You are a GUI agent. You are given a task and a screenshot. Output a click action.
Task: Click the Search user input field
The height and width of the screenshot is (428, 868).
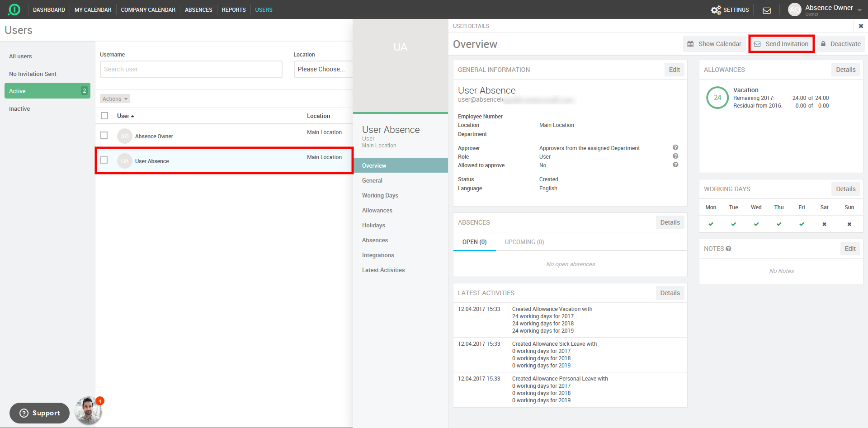[191, 69]
